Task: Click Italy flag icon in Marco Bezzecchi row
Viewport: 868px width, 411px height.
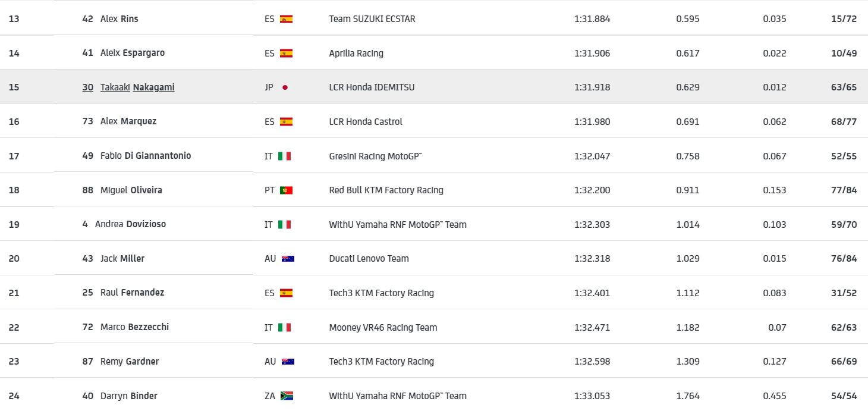Action: 285,327
